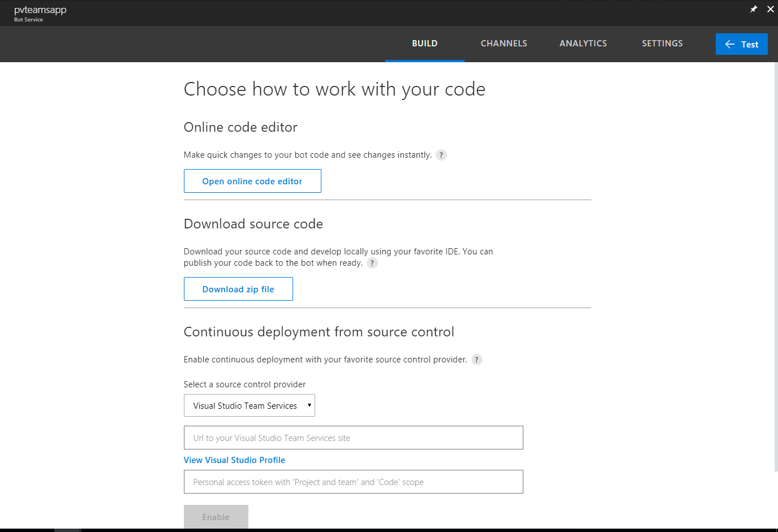This screenshot has height=532, width=778.
Task: Click the Enable deployment button
Action: point(216,517)
